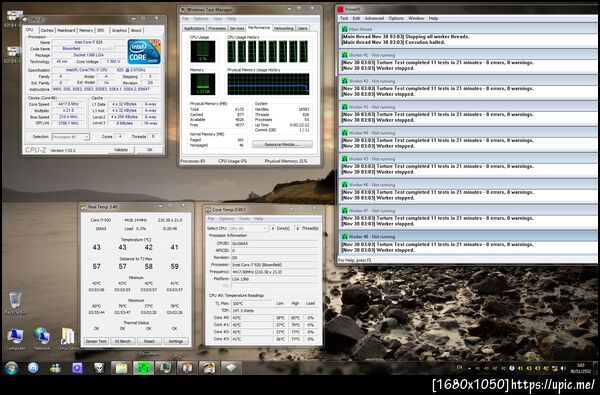Click the XS Bench button in Real Temp

tap(122, 341)
